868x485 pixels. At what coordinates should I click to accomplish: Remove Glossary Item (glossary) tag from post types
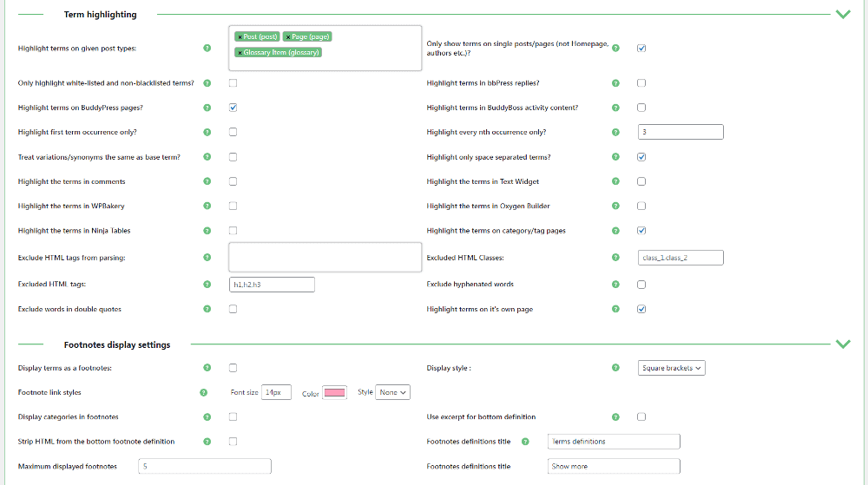point(240,53)
